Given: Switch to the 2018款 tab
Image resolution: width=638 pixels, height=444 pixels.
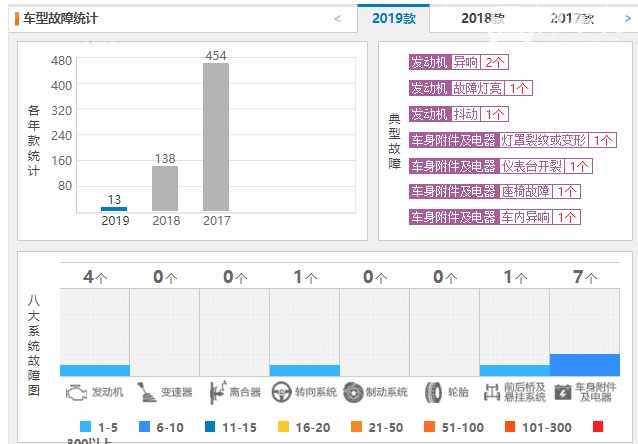Looking at the screenshot, I should [x=483, y=18].
